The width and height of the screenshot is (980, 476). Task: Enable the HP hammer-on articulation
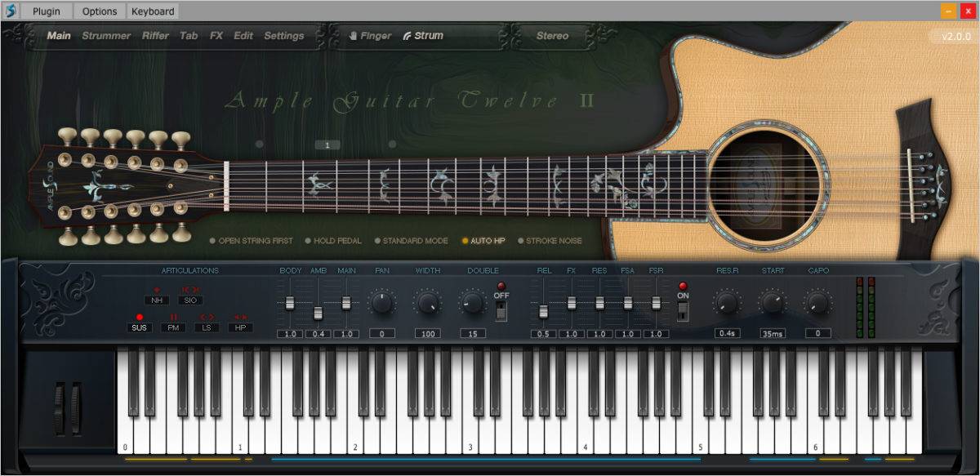pyautogui.click(x=240, y=327)
